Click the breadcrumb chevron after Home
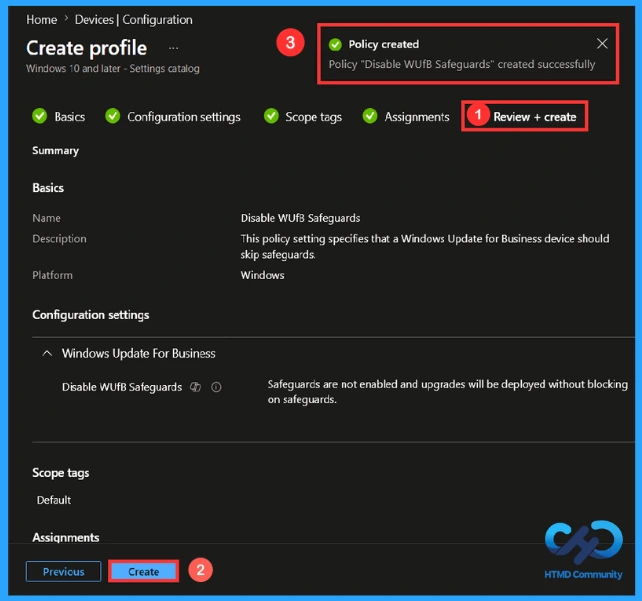The height and width of the screenshot is (601, 642). tap(66, 19)
